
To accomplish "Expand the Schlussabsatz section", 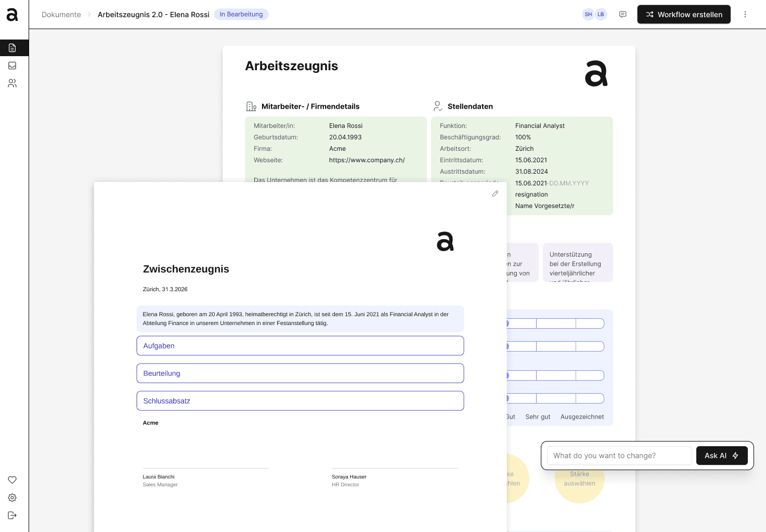I will tap(300, 401).
